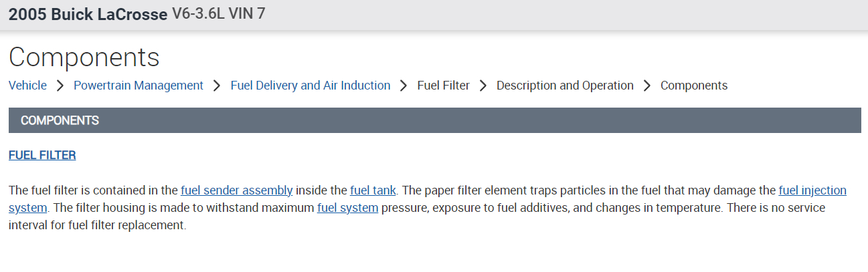The image size is (868, 272).
Task: Open the fuel injection system link
Action: 812,190
